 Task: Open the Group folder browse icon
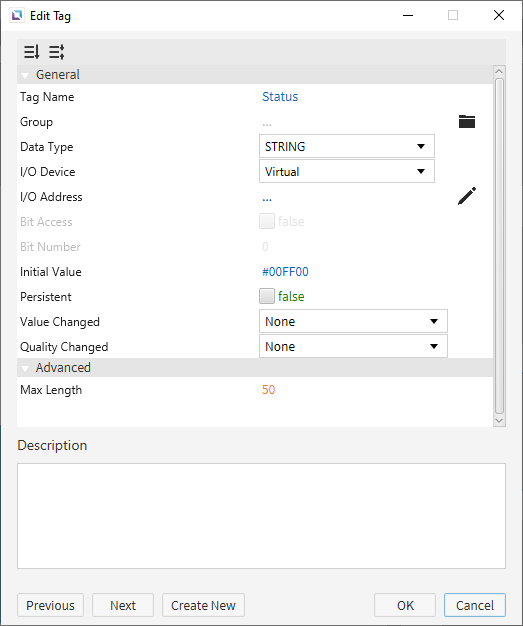(467, 121)
